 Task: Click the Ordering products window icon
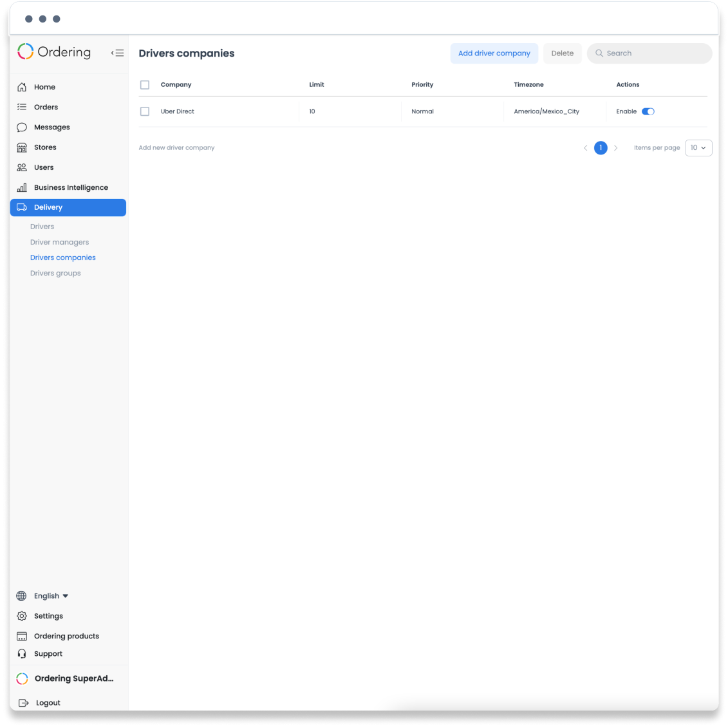point(22,636)
